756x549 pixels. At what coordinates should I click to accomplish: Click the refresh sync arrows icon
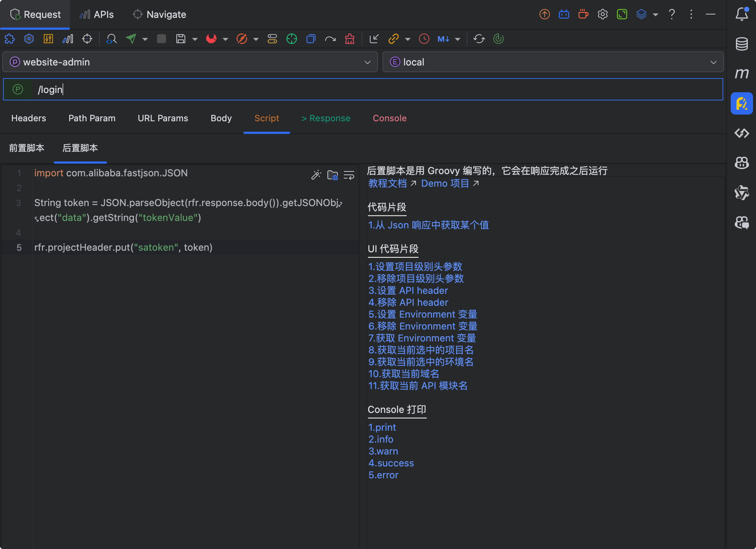click(x=479, y=39)
